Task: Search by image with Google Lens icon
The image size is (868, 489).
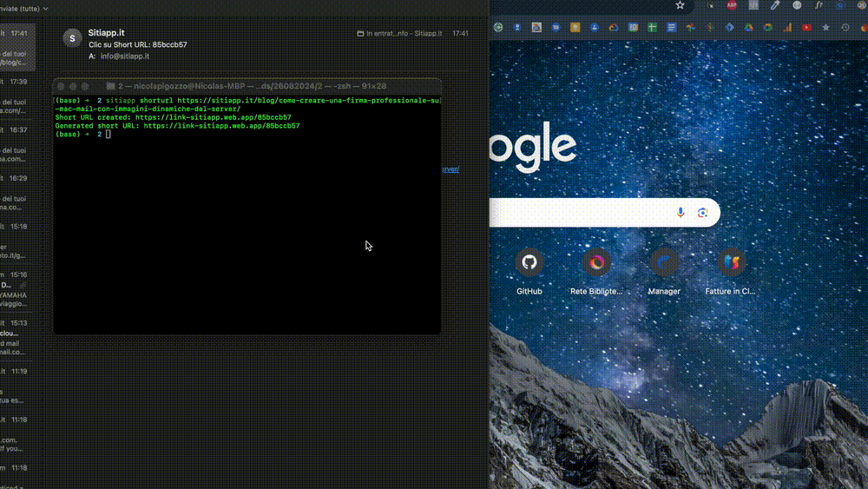Action: 702,213
